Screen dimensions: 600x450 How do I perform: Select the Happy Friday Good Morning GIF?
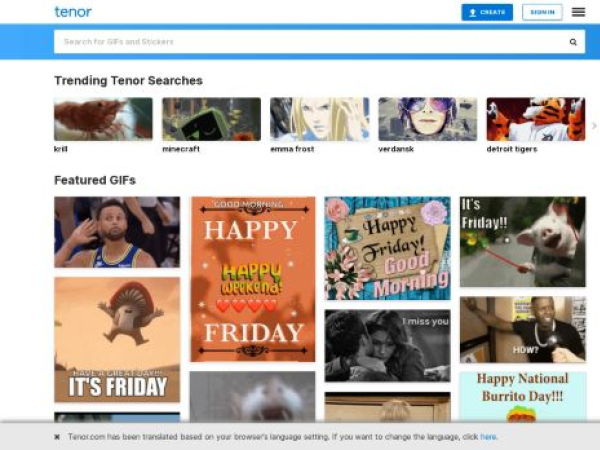[387, 248]
